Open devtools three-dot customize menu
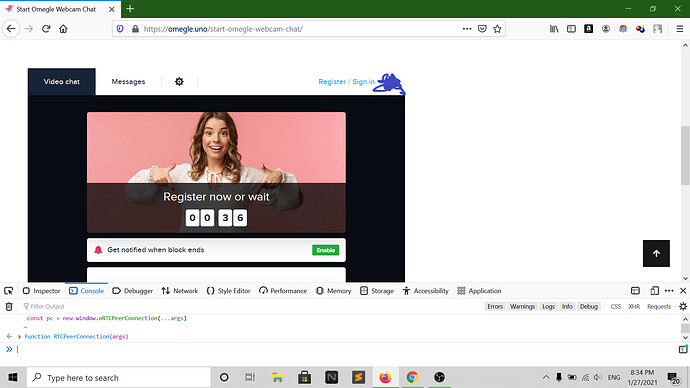690x388 pixels. [x=669, y=291]
